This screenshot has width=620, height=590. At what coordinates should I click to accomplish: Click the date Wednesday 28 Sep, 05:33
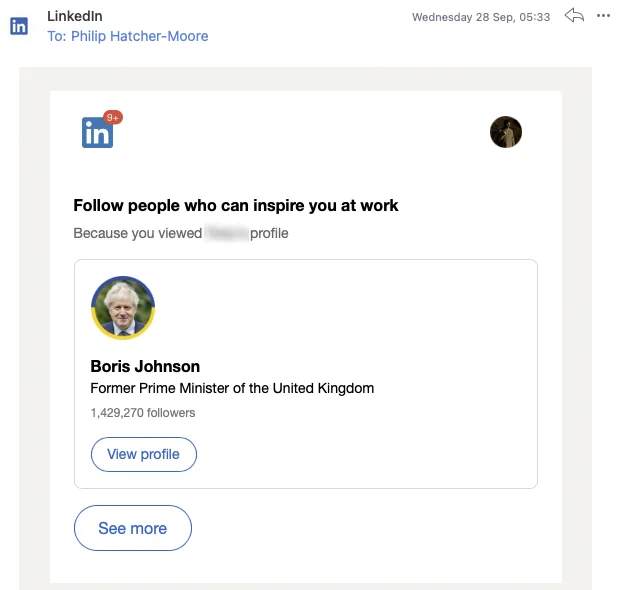[481, 17]
